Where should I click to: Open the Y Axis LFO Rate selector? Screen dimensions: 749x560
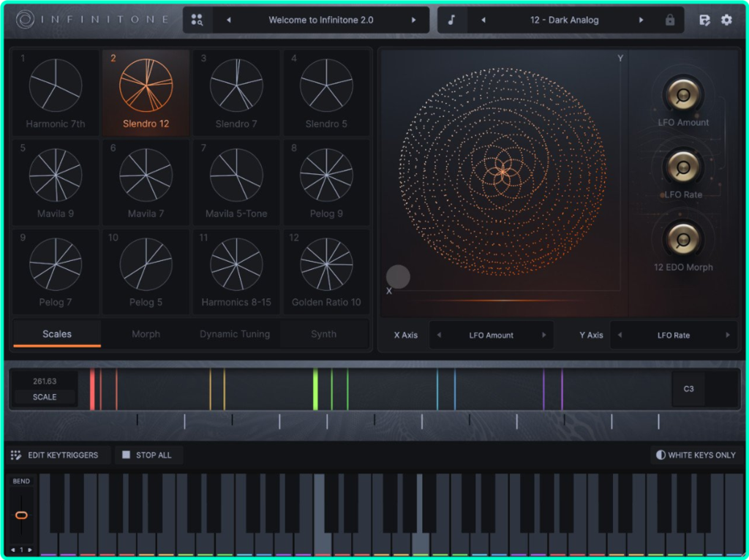click(673, 335)
